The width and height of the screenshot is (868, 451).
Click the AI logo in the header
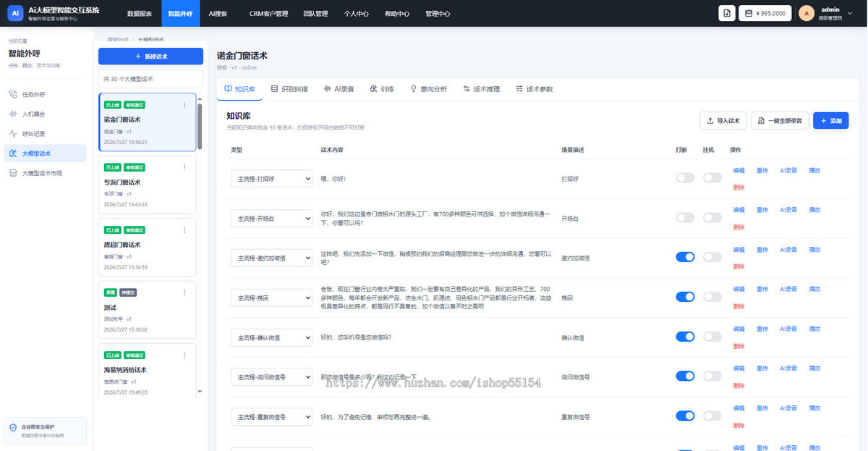(16, 13)
